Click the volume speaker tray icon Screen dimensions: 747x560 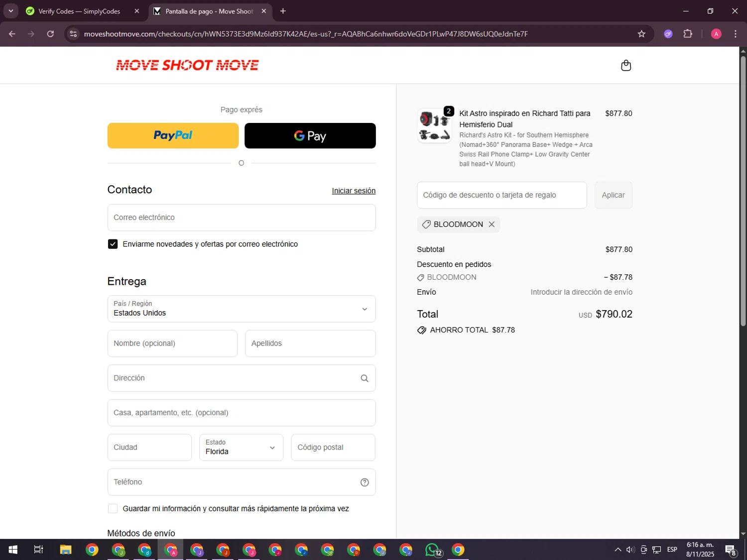click(x=630, y=550)
